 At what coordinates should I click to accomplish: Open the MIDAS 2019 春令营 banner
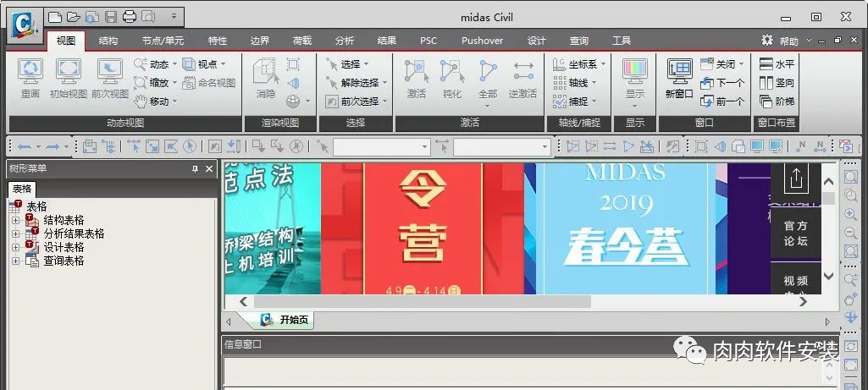click(x=626, y=228)
